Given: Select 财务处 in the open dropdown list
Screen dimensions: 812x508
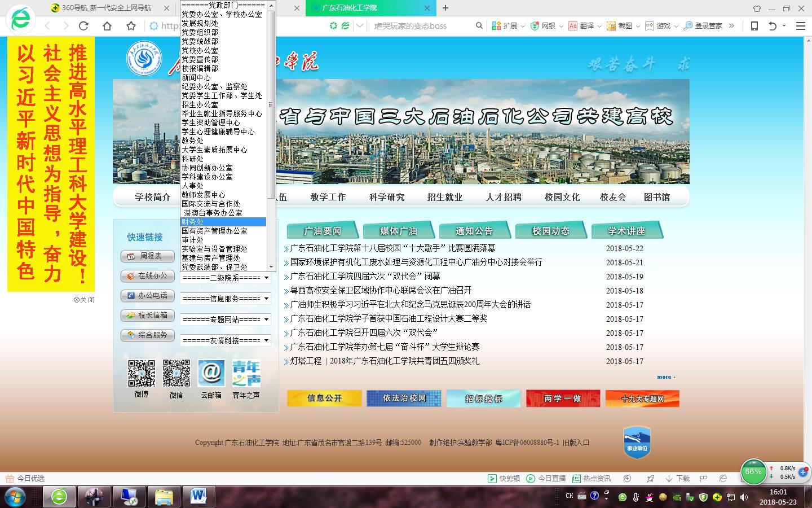Looking at the screenshot, I should coord(223,222).
